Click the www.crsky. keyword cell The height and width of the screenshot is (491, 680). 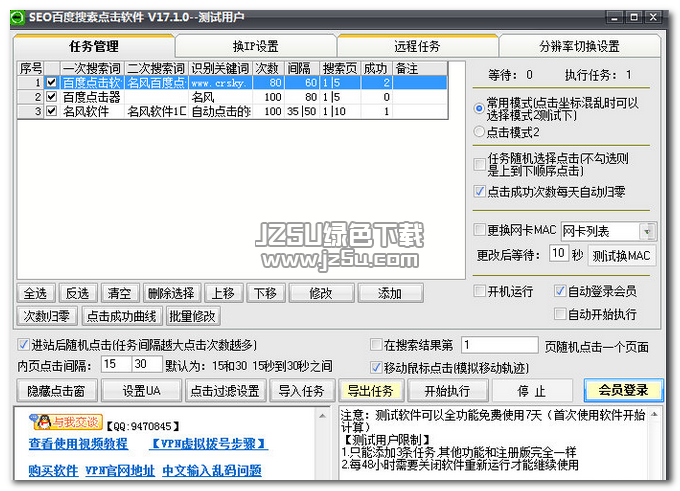coord(220,82)
